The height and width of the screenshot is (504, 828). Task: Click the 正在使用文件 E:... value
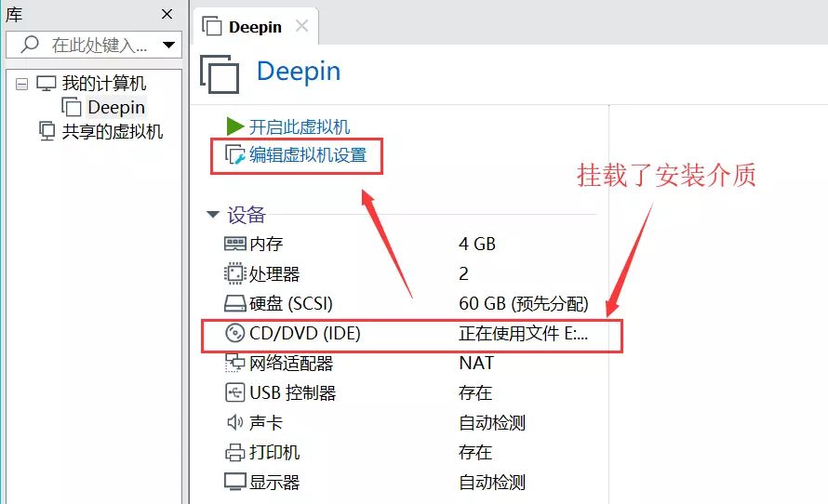[523, 334]
